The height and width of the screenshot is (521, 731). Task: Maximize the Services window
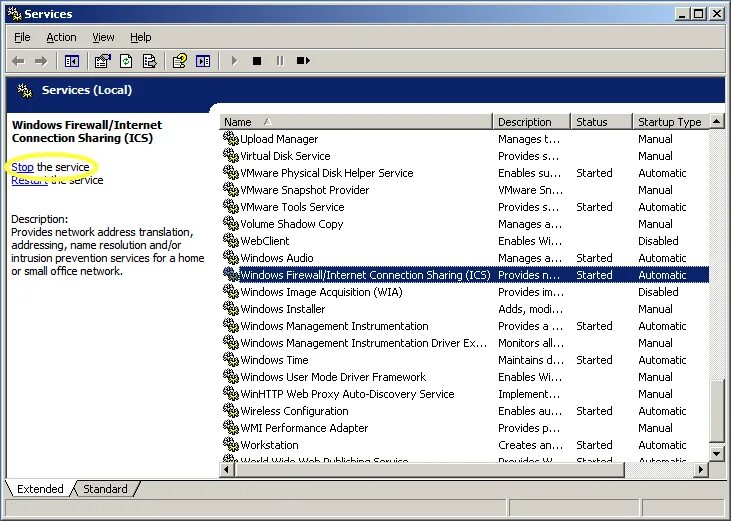pyautogui.click(x=698, y=14)
